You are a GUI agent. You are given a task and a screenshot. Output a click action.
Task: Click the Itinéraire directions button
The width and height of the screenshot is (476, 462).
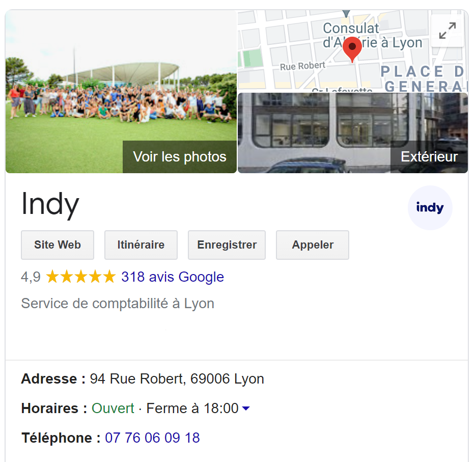141,245
